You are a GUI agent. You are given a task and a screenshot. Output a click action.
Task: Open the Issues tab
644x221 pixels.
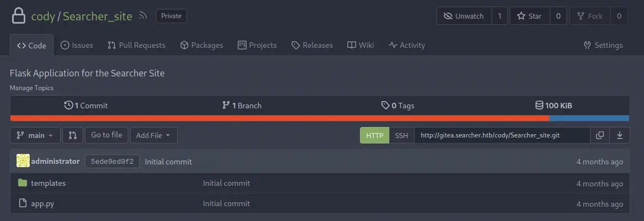click(77, 45)
